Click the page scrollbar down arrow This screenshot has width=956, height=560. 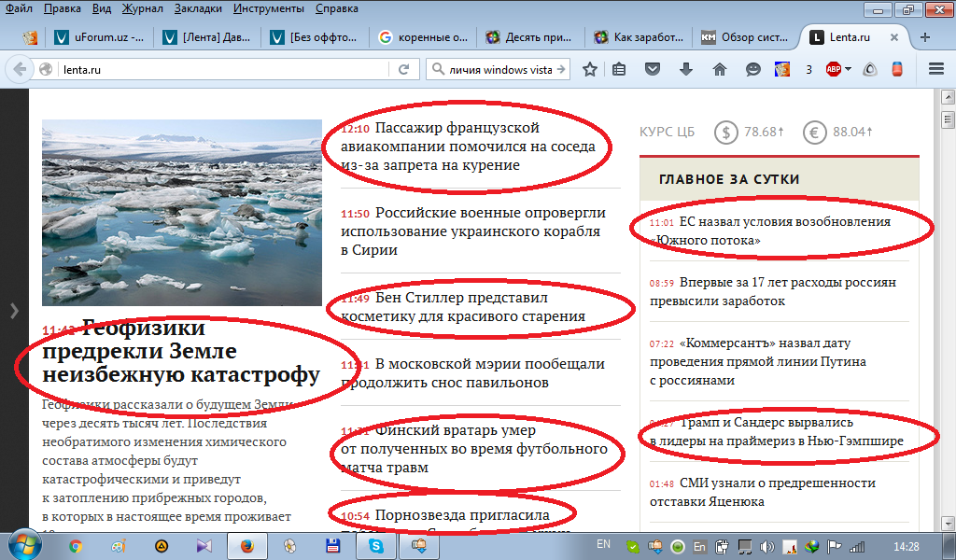coord(948,523)
